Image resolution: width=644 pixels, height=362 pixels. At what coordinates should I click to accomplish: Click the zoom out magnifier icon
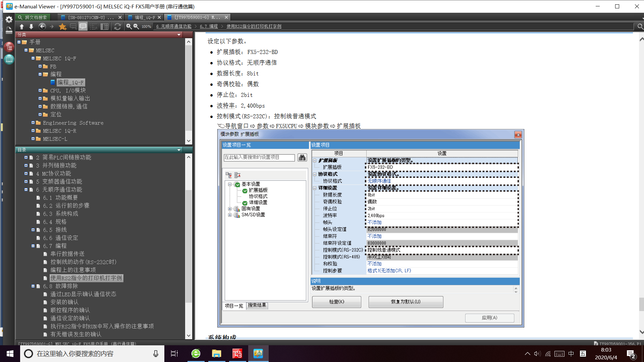pos(136,26)
